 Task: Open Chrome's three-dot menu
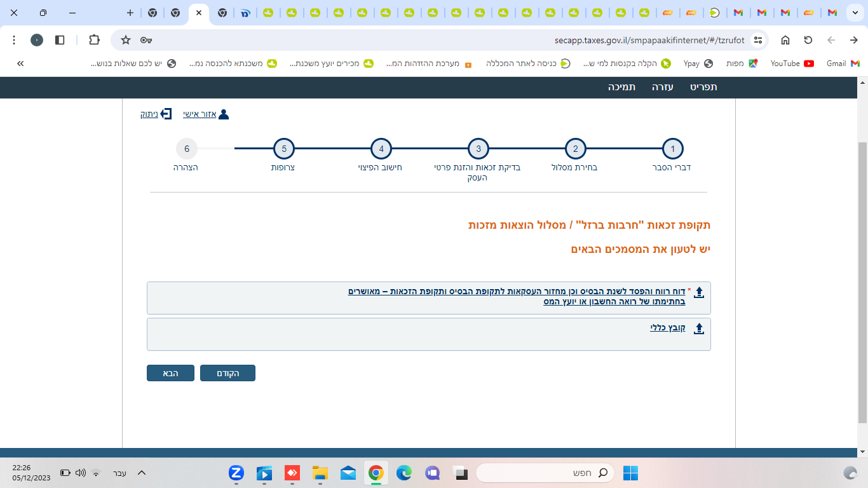click(x=14, y=40)
